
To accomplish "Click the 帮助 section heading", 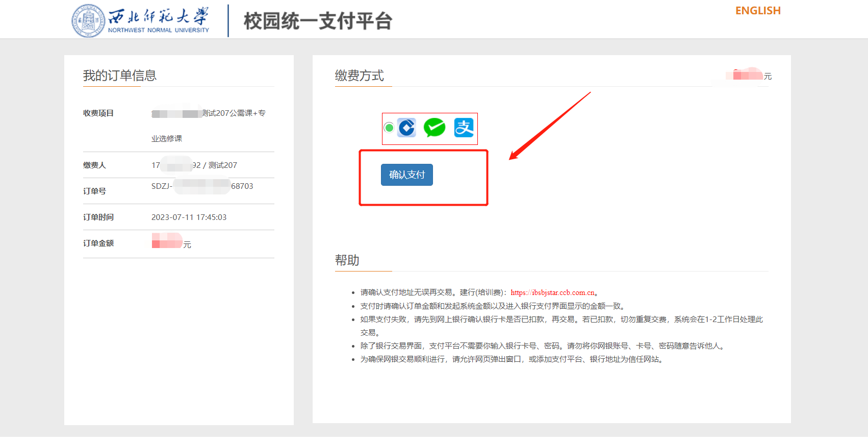I will point(347,260).
